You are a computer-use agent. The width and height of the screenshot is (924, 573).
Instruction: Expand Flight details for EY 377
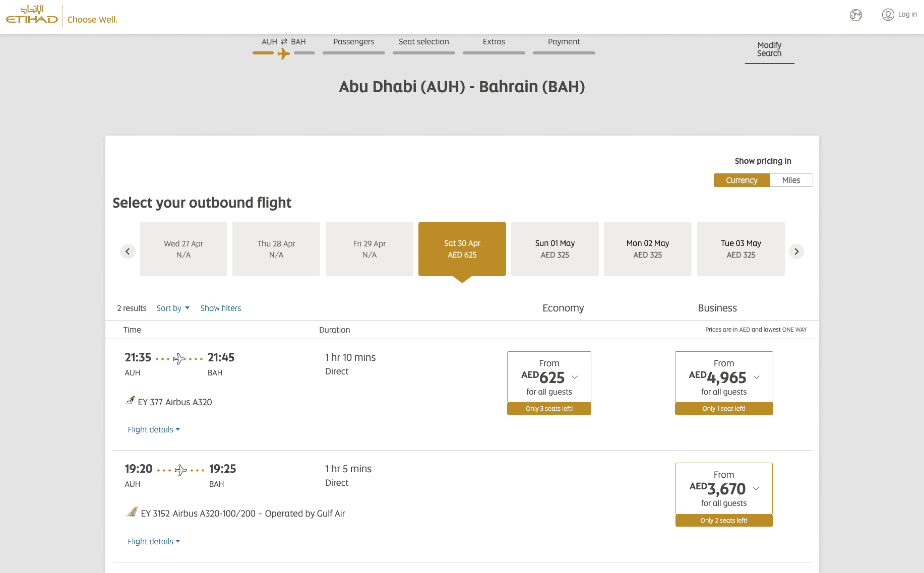click(154, 429)
